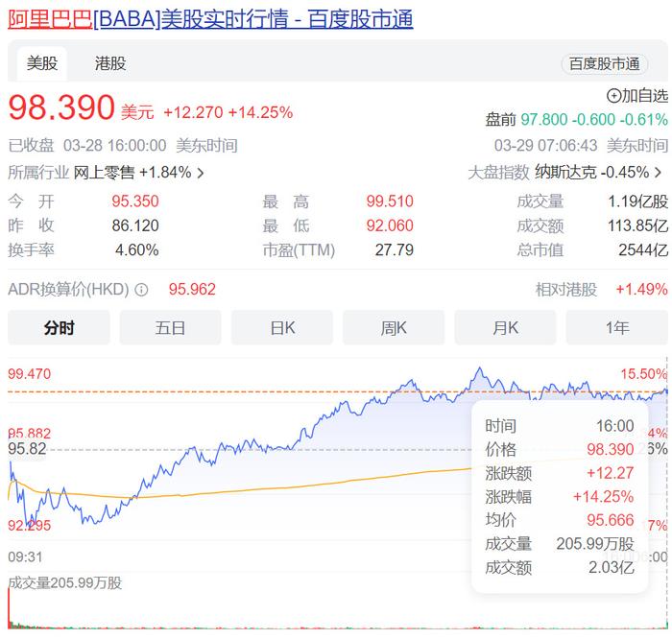Switch to the 美股 tab
The image size is (672, 639).
click(42, 63)
